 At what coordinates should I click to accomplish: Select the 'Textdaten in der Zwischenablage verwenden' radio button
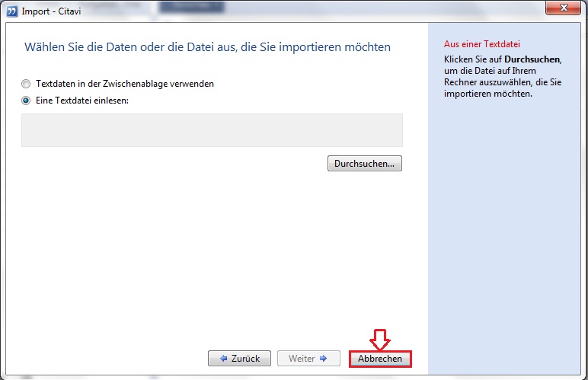26,84
